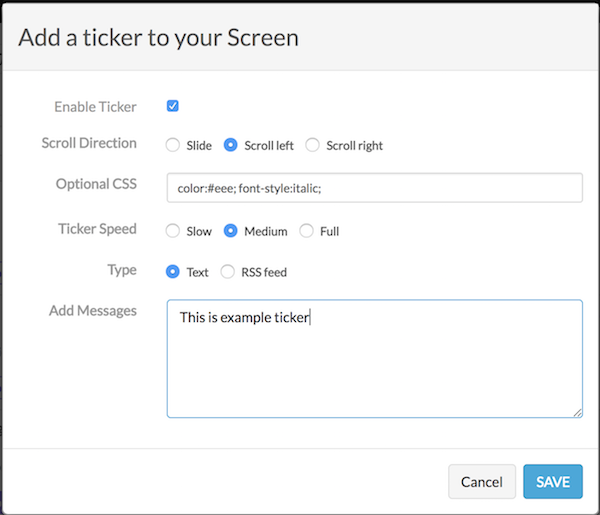Click the dialog title heading
The height and width of the screenshot is (515, 600).
click(158, 38)
